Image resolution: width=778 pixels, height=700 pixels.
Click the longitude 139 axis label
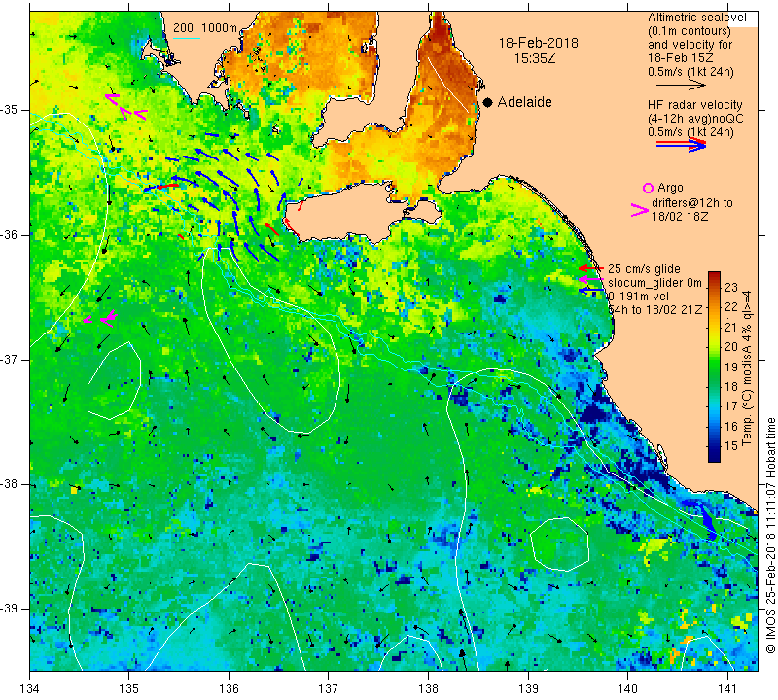pyautogui.click(x=528, y=689)
